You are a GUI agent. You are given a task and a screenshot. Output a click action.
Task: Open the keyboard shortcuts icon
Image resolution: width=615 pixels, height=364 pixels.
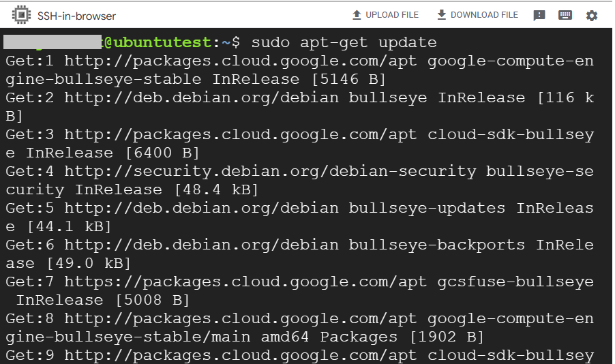click(565, 16)
